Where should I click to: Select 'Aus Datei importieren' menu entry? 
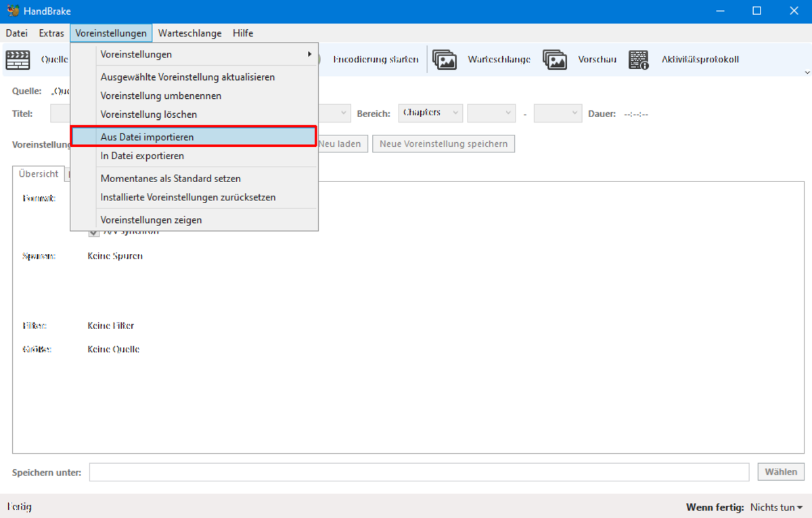pos(194,137)
